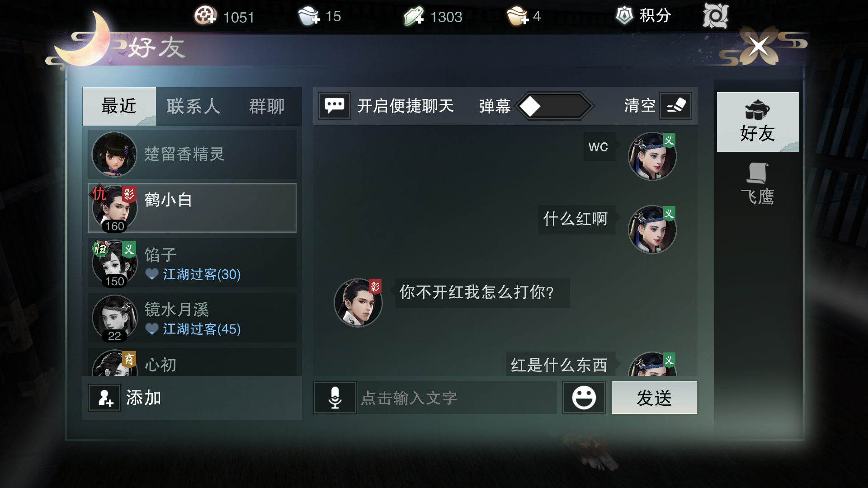Click the eraser icon next to 清空
The height and width of the screenshot is (488, 868).
click(x=675, y=106)
